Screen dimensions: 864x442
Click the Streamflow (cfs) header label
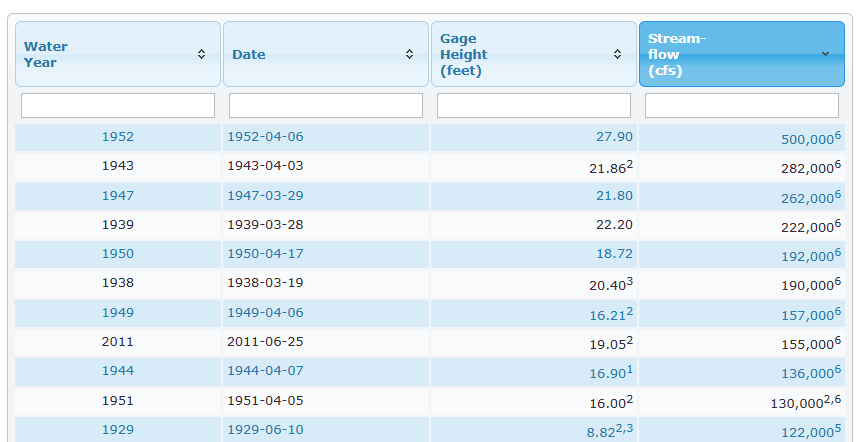coord(677,54)
